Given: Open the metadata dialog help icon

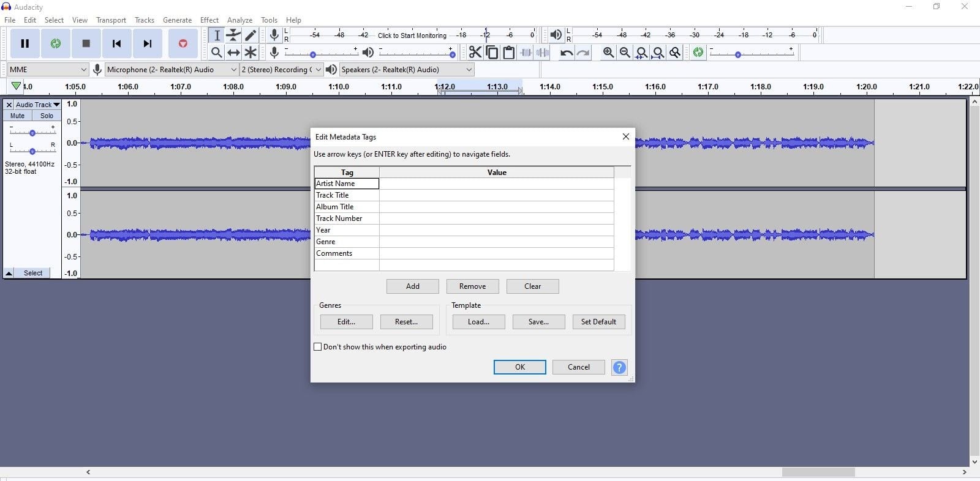Looking at the screenshot, I should tap(619, 367).
